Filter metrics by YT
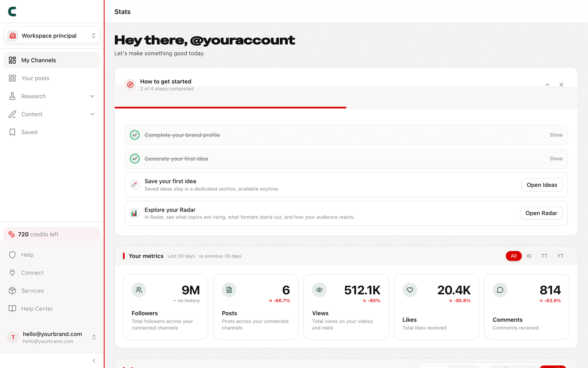This screenshot has width=588, height=368. point(560,256)
